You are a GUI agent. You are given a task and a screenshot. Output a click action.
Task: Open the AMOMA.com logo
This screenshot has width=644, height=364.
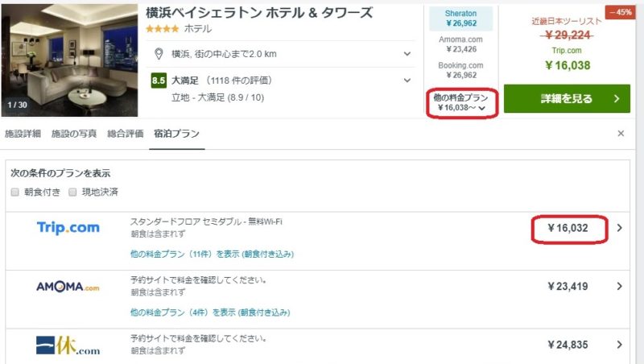click(x=68, y=287)
